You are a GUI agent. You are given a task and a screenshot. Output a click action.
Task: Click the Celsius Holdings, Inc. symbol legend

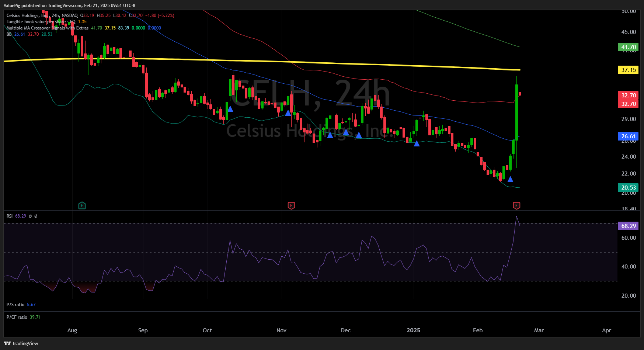pos(42,15)
